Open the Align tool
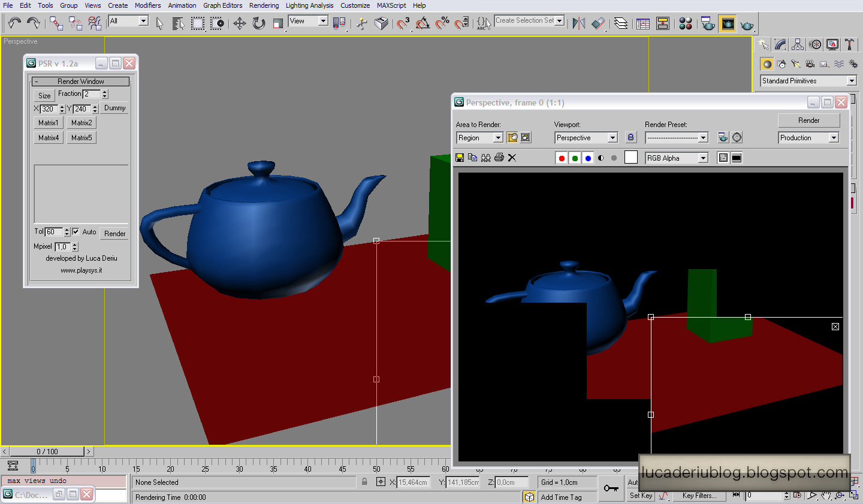 [598, 23]
